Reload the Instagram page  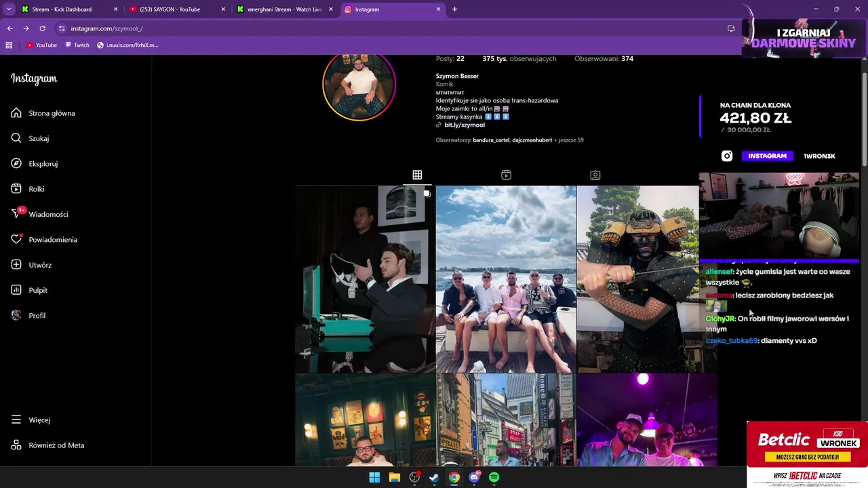tap(42, 28)
